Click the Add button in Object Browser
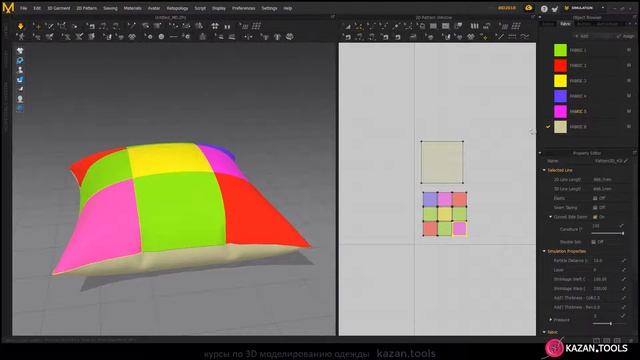Screen dimensions: 640x360 (x=582, y=36)
